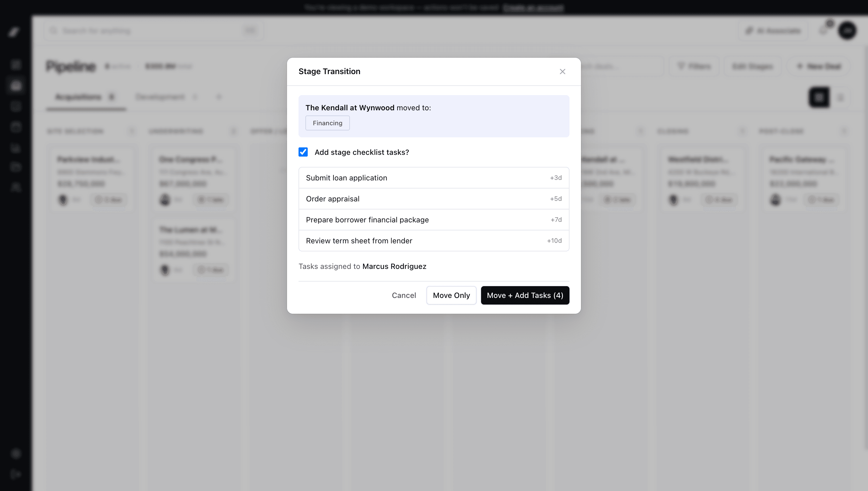
Task: Click the "+" icon to add a new pipeline tab
Action: click(219, 97)
